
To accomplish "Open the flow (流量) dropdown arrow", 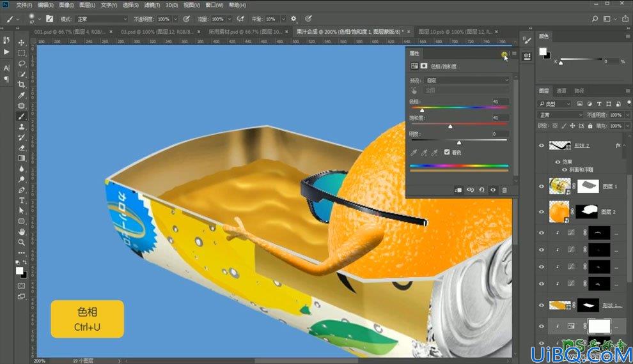I will click(230, 19).
